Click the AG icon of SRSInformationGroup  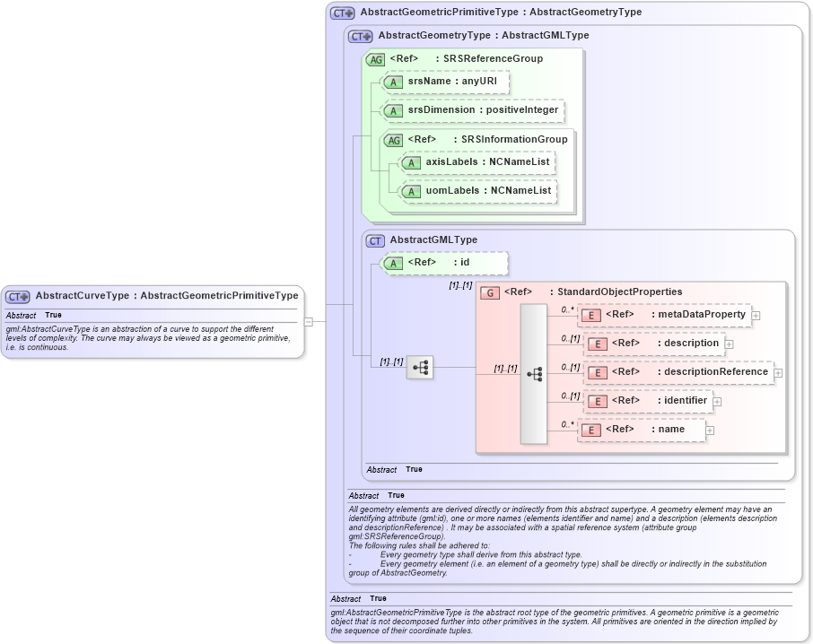tap(394, 140)
